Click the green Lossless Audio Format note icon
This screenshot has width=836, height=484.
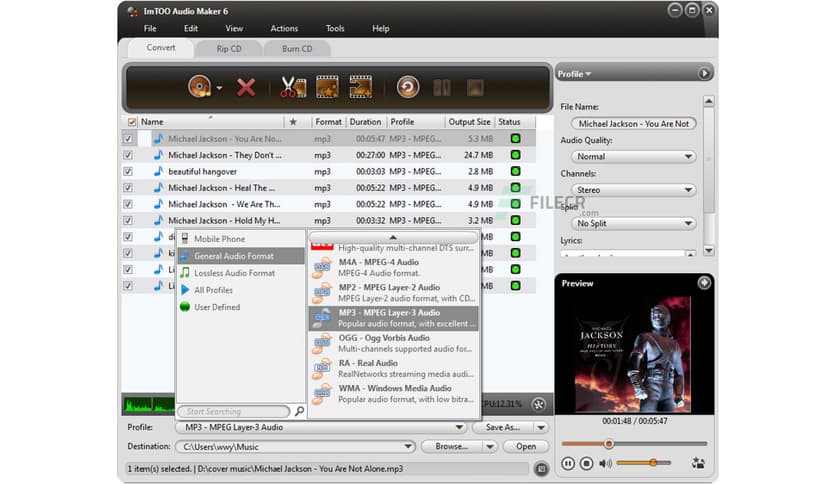click(185, 272)
